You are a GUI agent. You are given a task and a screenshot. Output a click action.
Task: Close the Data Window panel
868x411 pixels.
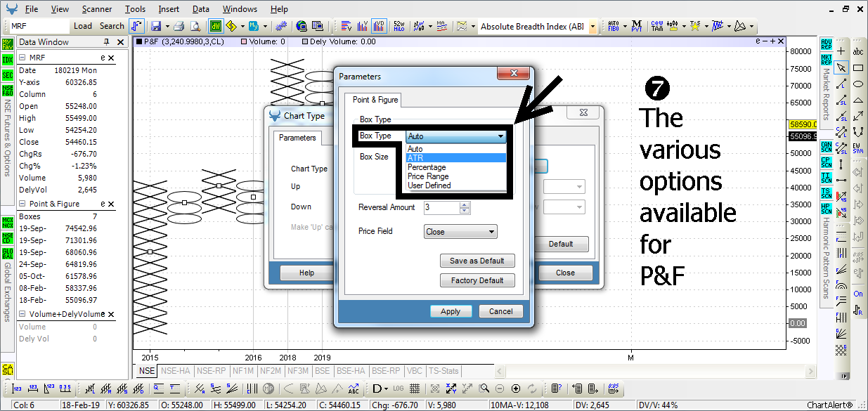(121, 42)
